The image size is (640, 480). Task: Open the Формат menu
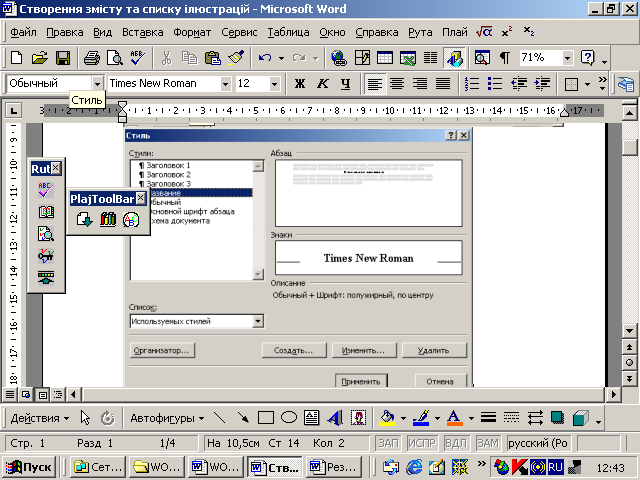(x=192, y=32)
